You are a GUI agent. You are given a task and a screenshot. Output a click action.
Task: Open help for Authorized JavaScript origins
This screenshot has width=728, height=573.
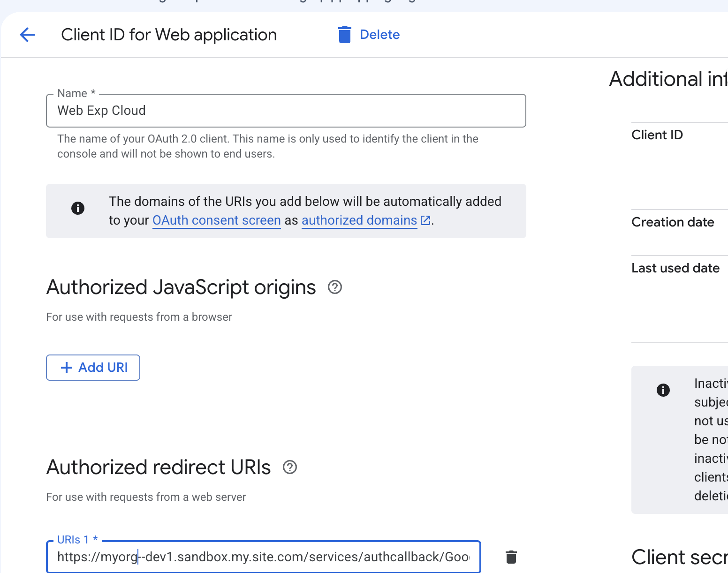point(335,287)
